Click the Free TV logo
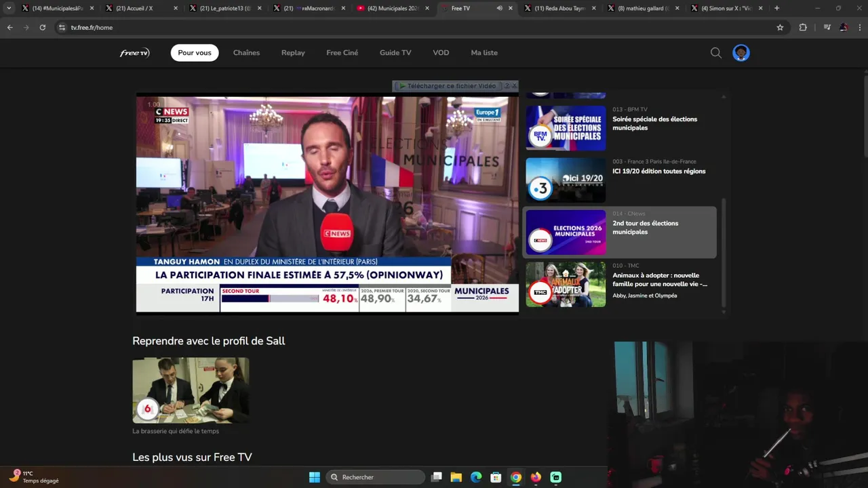 [x=134, y=53]
